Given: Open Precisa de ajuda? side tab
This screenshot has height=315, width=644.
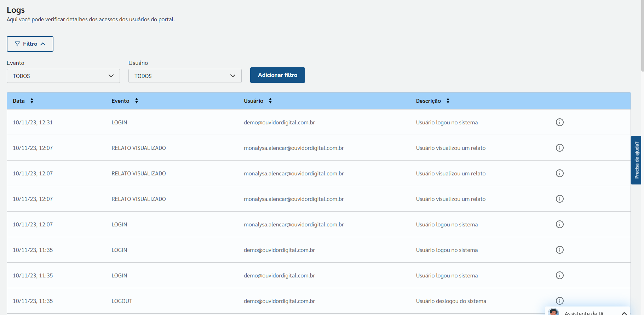Looking at the screenshot, I should pyautogui.click(x=636, y=160).
